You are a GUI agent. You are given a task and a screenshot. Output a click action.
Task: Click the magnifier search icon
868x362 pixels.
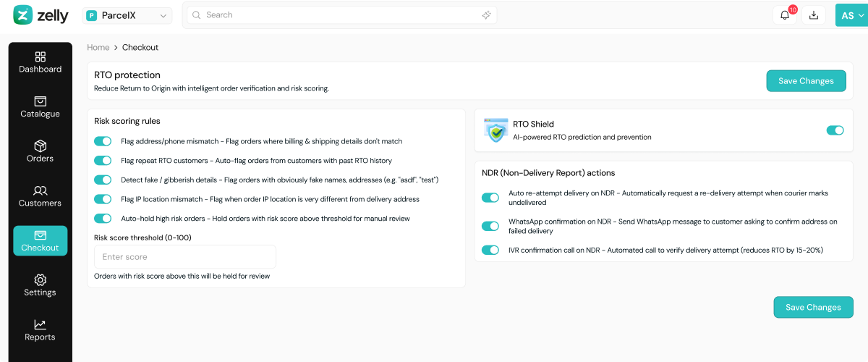[196, 15]
